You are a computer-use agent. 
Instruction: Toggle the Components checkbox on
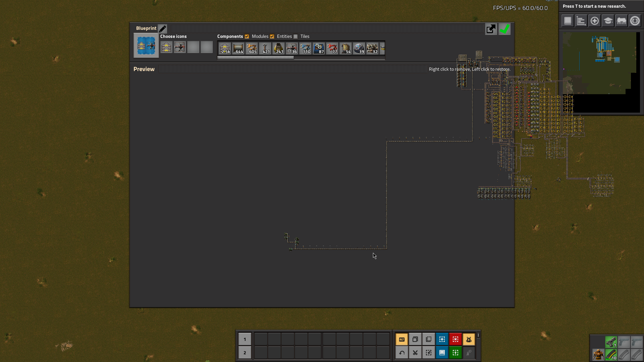(247, 36)
